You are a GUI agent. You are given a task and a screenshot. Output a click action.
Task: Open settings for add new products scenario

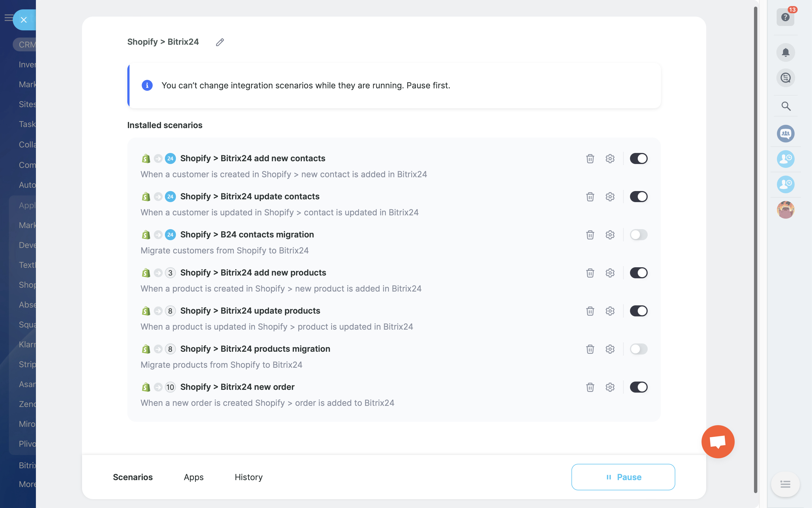click(x=610, y=273)
